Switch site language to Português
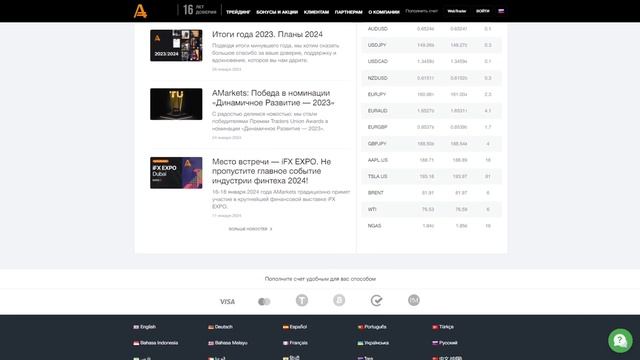The image size is (640, 360). pos(372,327)
